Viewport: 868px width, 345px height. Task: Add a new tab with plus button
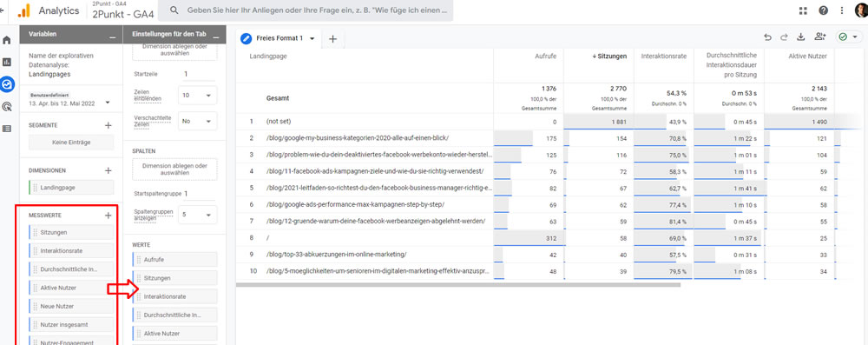332,39
